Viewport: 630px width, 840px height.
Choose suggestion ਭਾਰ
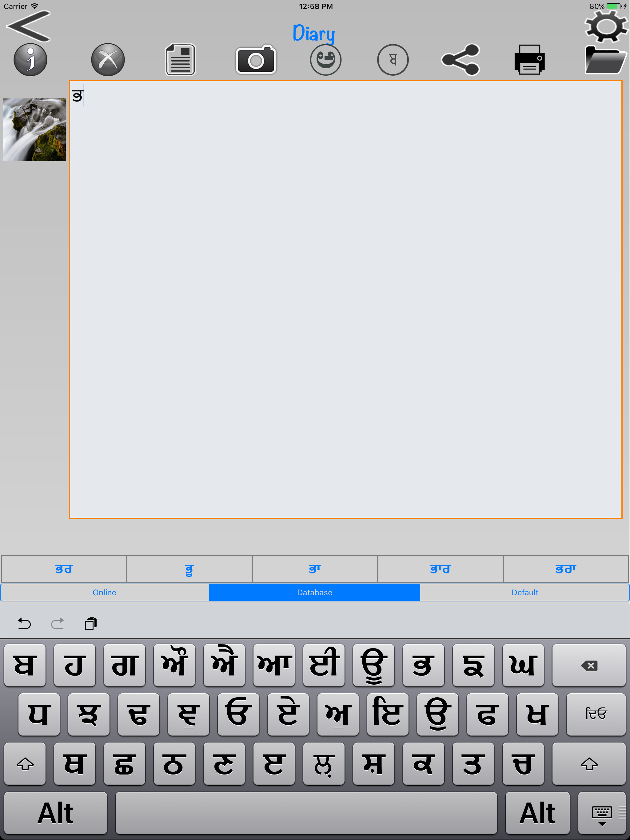pyautogui.click(x=440, y=569)
